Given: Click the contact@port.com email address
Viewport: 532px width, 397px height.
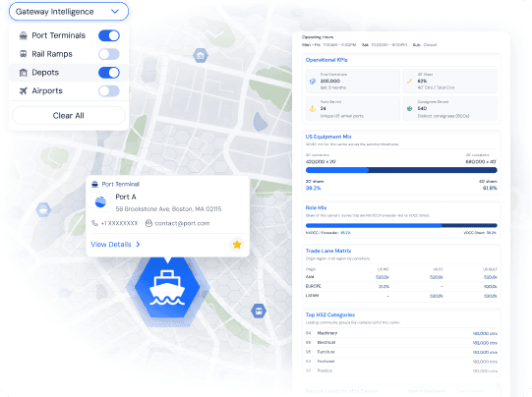Looking at the screenshot, I should tap(182, 223).
